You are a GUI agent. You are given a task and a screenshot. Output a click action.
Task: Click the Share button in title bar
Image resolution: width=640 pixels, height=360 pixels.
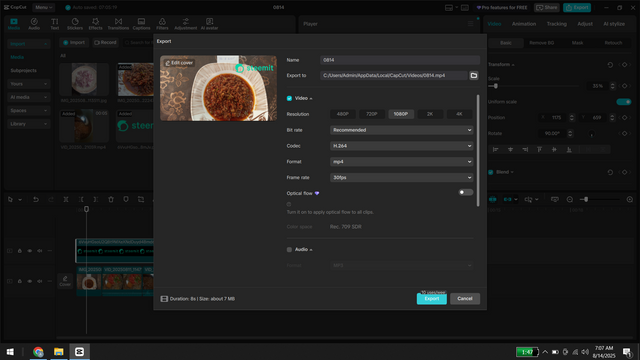click(x=547, y=7)
